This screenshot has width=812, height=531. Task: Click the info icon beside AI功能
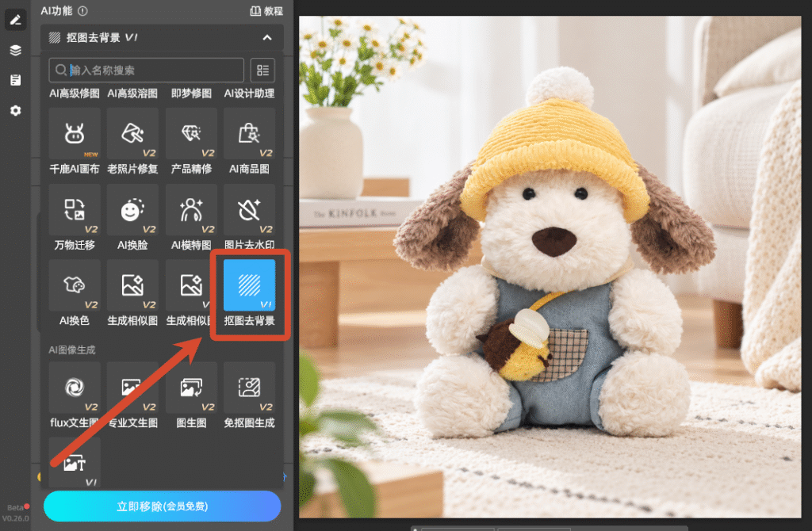coord(82,10)
